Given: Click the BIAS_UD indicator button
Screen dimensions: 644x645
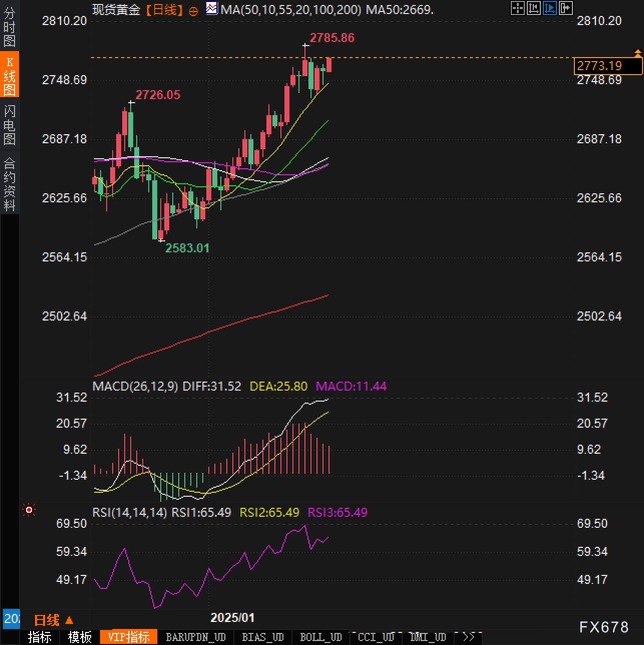Looking at the screenshot, I should click(262, 637).
